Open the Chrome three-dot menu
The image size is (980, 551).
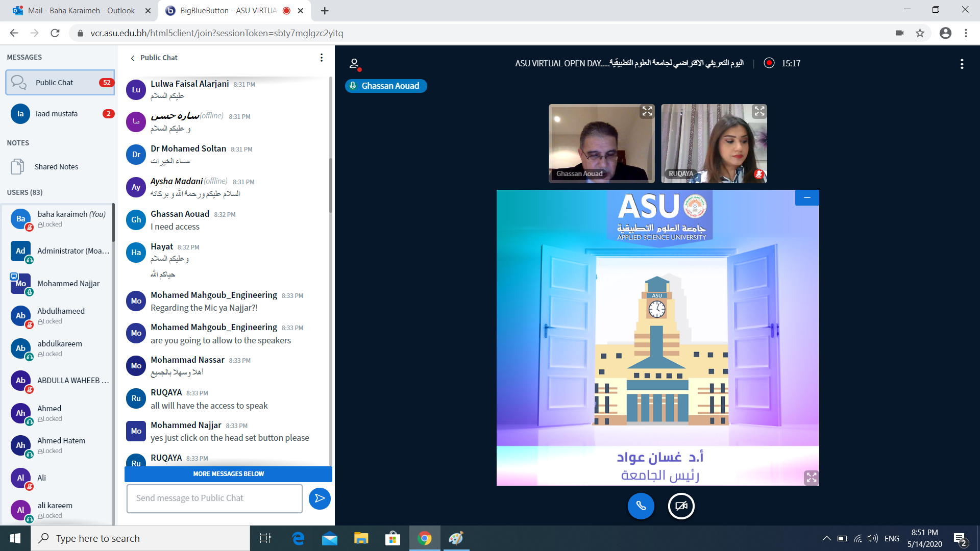(x=966, y=33)
